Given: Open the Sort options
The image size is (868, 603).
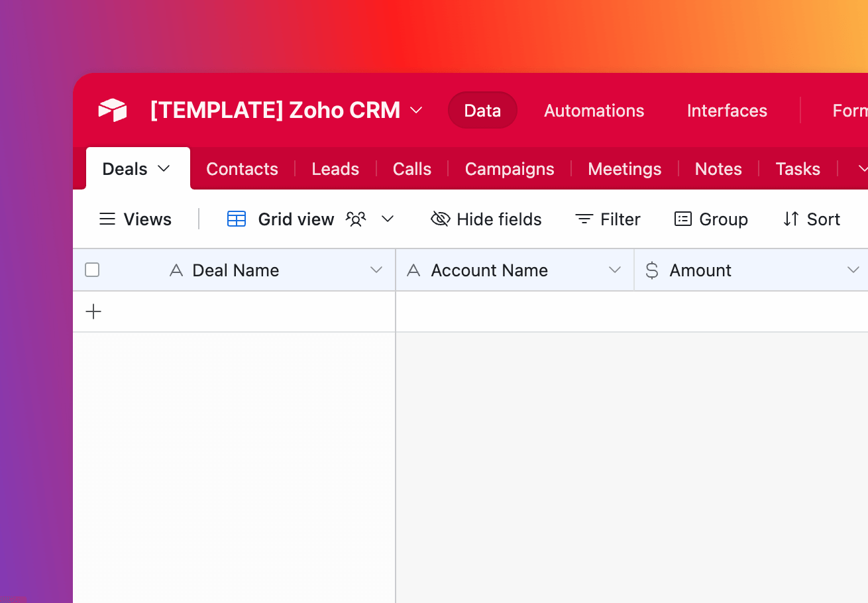Looking at the screenshot, I should (x=812, y=219).
